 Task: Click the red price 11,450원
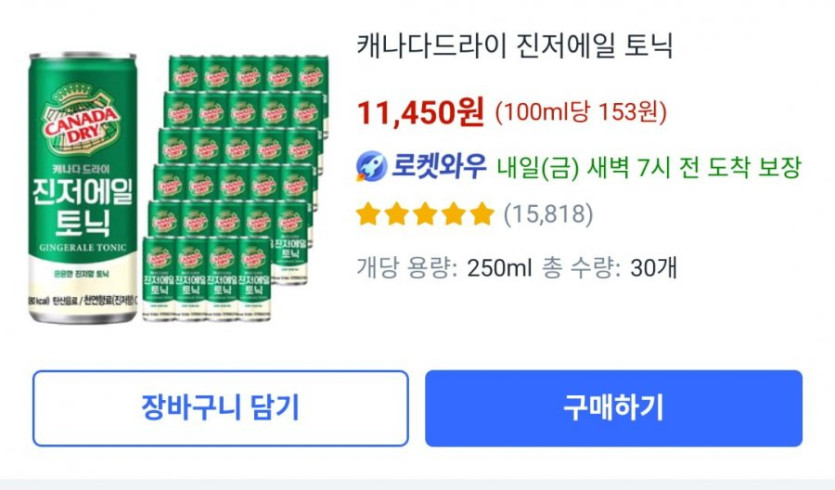tap(420, 113)
